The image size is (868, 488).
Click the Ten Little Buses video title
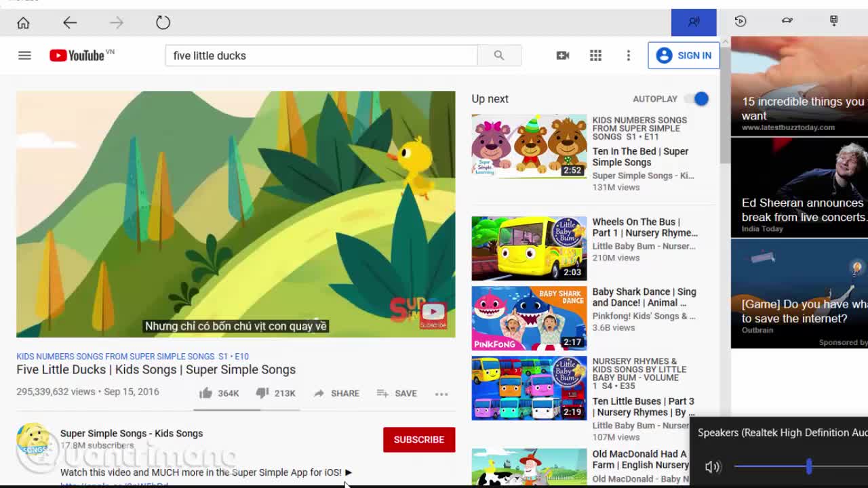[644, 407]
